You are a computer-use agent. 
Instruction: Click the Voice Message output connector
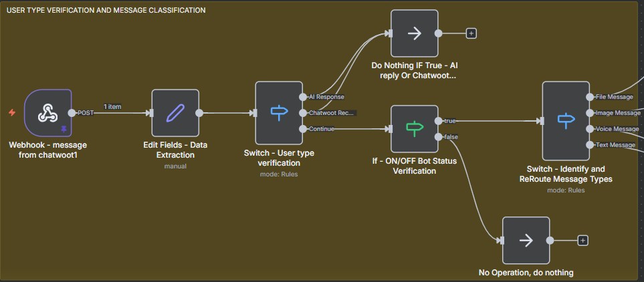coord(590,128)
